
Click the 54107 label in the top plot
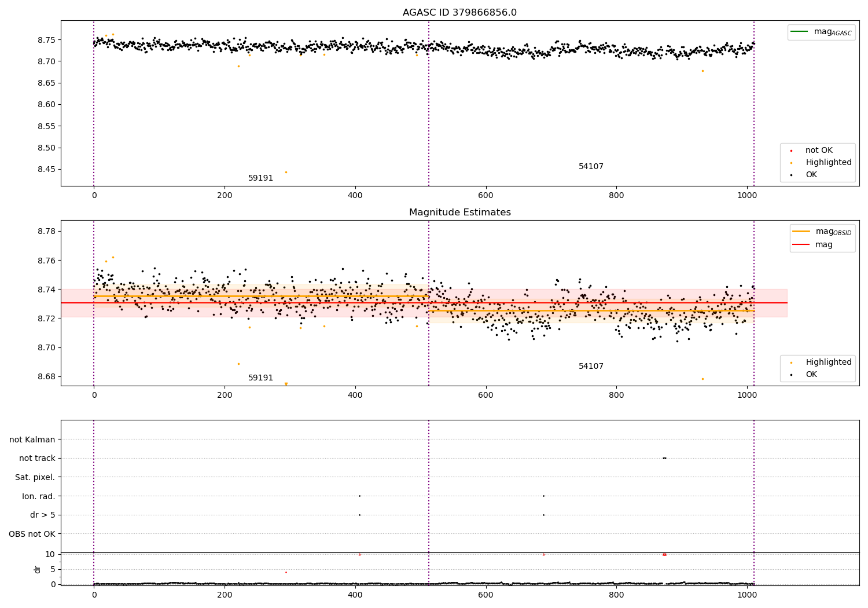pyautogui.click(x=591, y=167)
